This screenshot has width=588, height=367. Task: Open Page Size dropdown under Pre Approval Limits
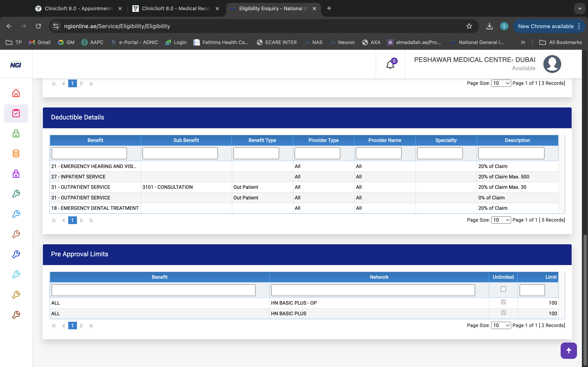click(x=501, y=325)
